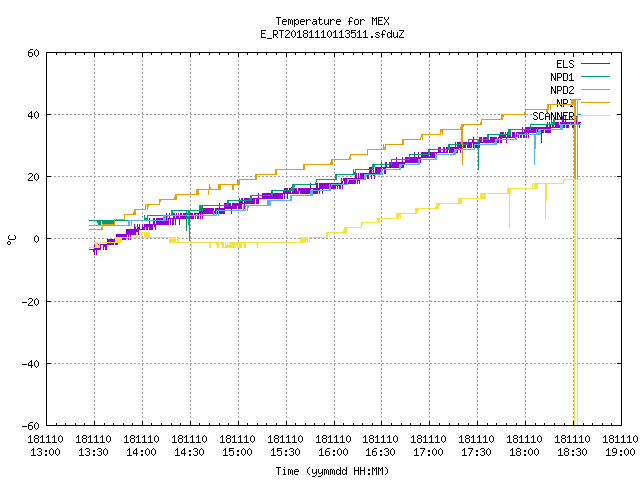Click the x-axis tick label 15:00

[237, 452]
